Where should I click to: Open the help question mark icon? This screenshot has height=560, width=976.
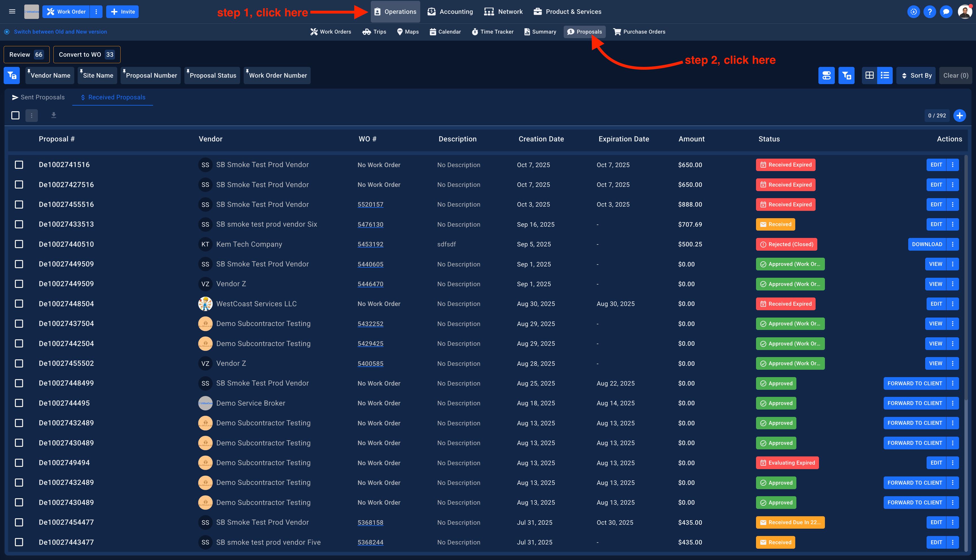pos(929,12)
